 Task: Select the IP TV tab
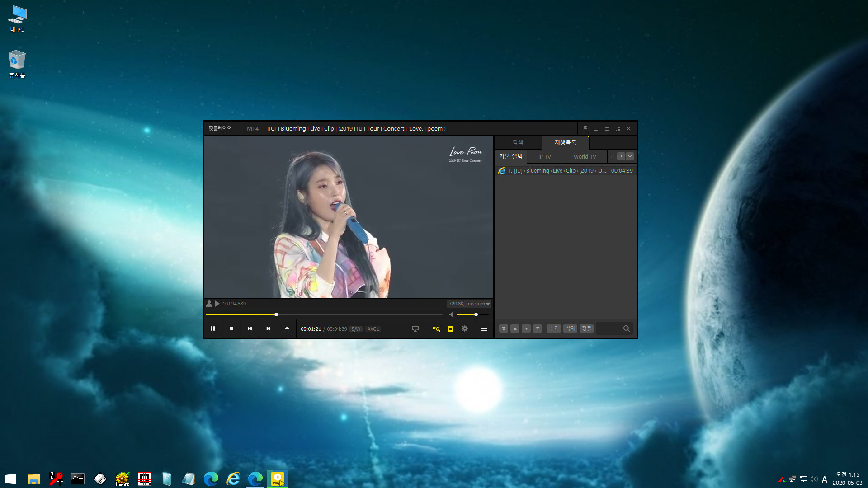[x=545, y=156]
